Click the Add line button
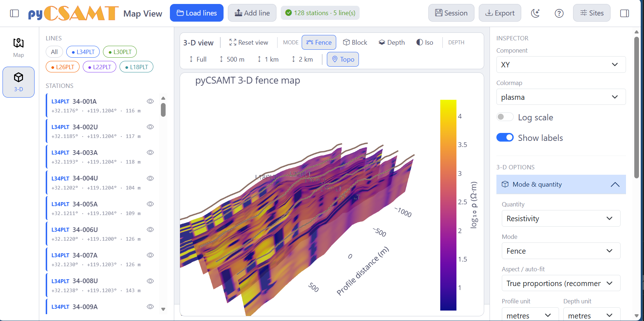644x321 pixels. tap(252, 13)
